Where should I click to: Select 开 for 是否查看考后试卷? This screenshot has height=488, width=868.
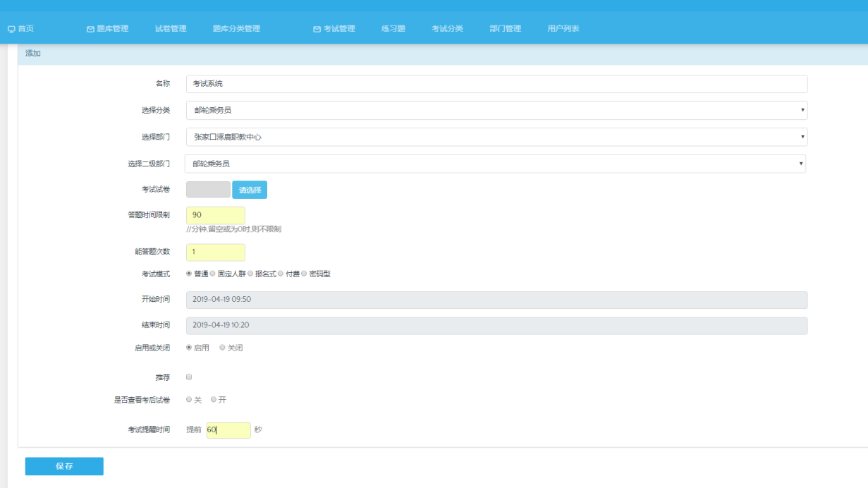click(214, 400)
